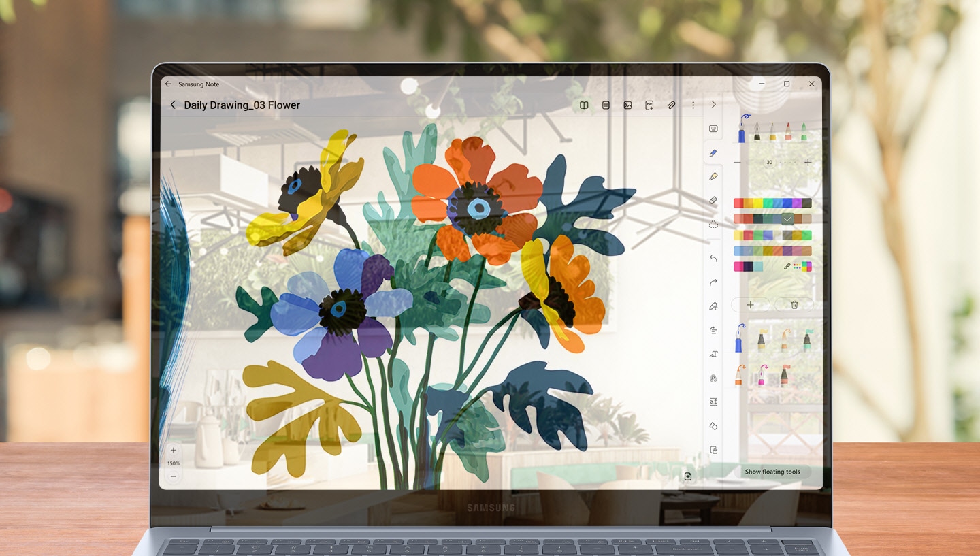The width and height of the screenshot is (980, 556).
Task: Insert an image using the picture icon
Action: click(627, 105)
